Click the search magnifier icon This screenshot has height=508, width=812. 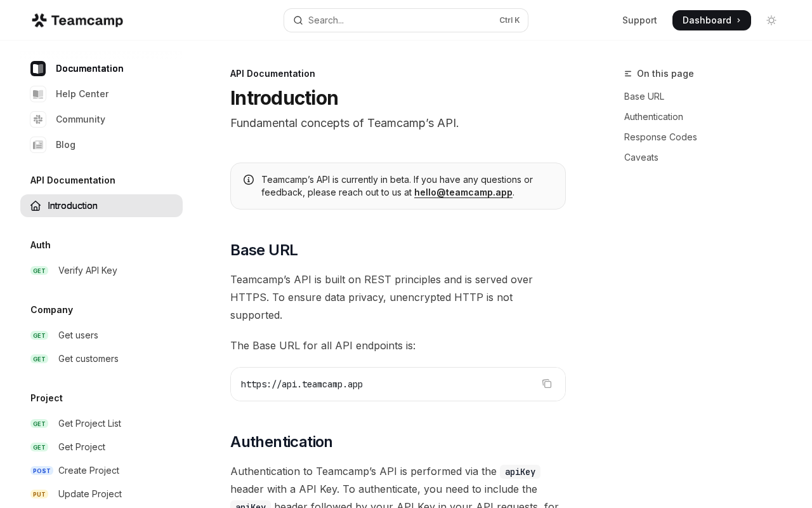coord(298,20)
